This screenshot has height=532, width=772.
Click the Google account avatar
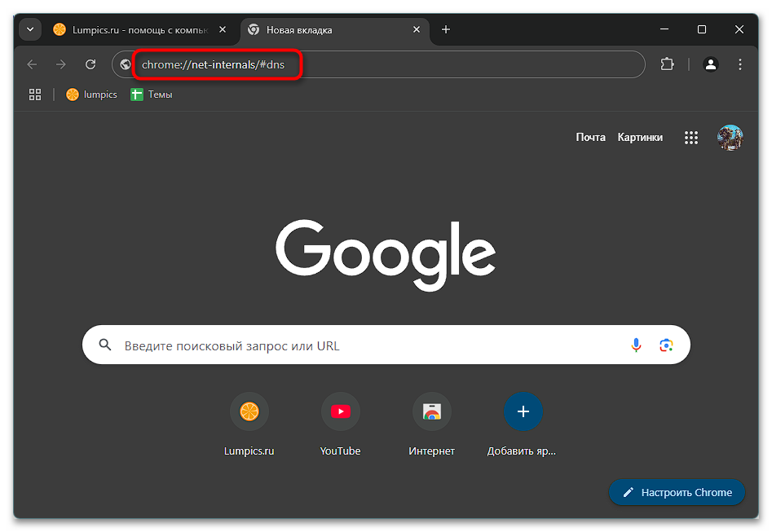click(x=730, y=138)
